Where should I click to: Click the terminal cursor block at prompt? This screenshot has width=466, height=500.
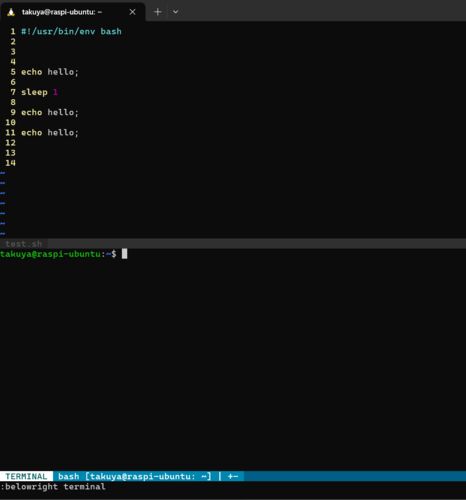click(124, 254)
